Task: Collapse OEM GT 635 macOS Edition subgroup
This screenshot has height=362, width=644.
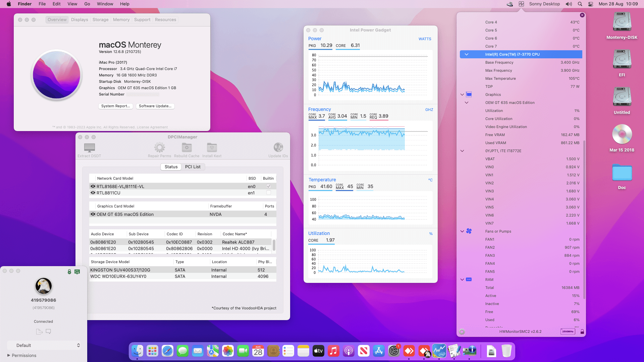Action: point(467,103)
